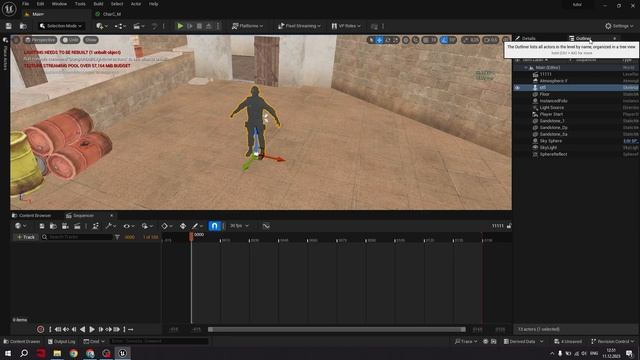Click the Unreal Engine logo icon
This screenshot has height=360, width=640.
(9, 9)
